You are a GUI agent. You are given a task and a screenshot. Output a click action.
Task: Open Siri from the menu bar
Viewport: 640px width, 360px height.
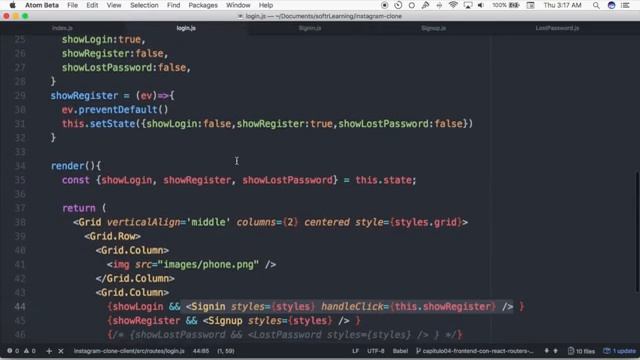click(611, 5)
